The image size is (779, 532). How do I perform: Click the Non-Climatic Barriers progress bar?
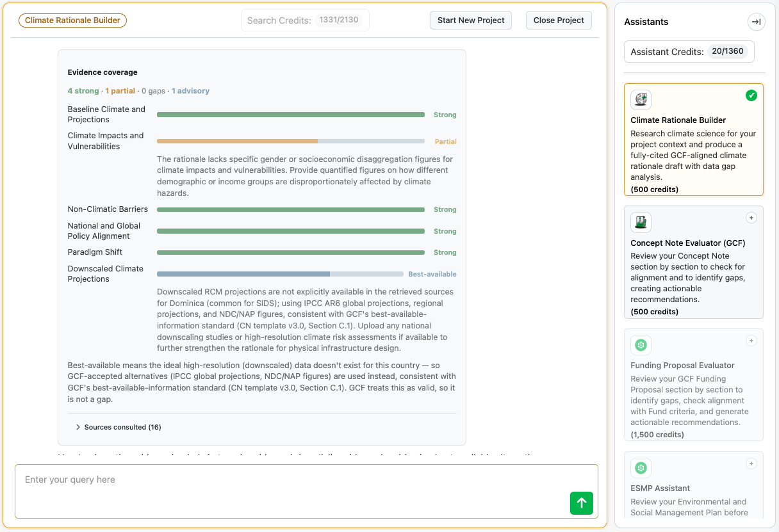tap(291, 209)
